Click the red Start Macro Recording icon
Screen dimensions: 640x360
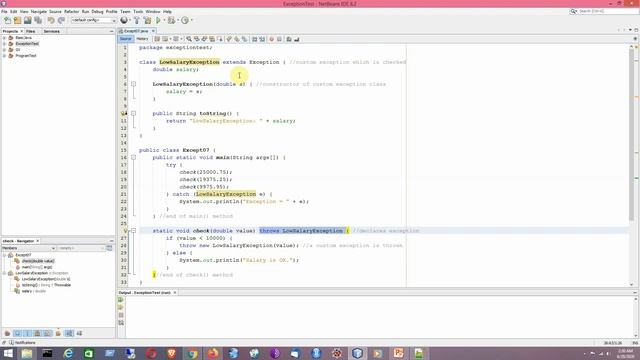click(271, 39)
